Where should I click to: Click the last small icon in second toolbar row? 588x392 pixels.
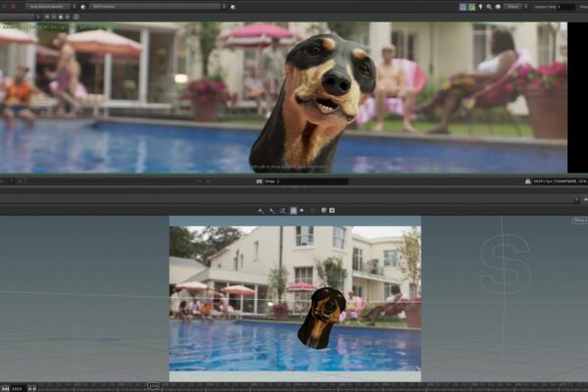[x=76, y=17]
